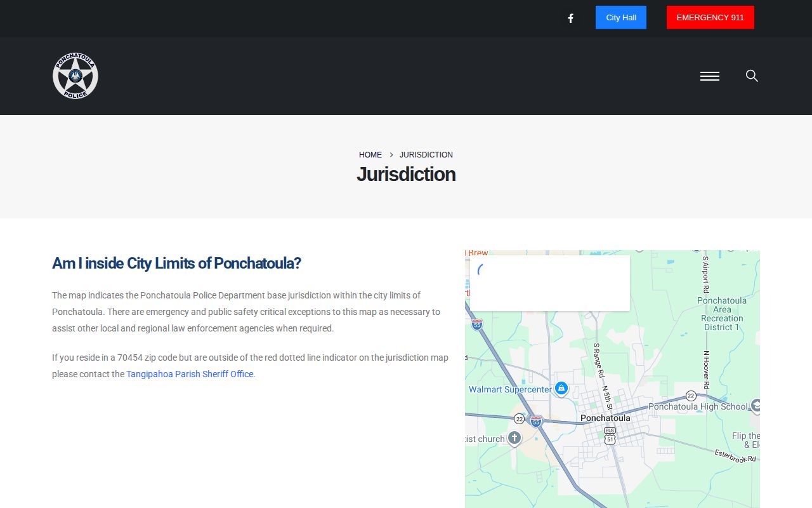Click the JURISDICTION breadcrumb item
Screen dimensions: 812x508
[x=426, y=155]
